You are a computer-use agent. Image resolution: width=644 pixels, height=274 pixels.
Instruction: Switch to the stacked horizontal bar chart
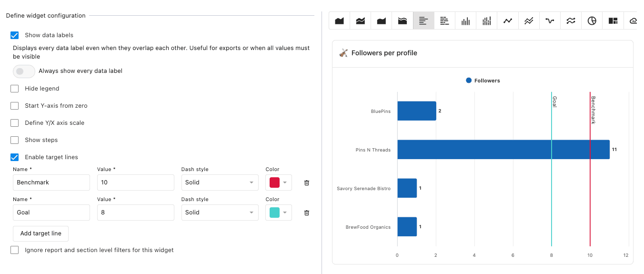(x=444, y=21)
